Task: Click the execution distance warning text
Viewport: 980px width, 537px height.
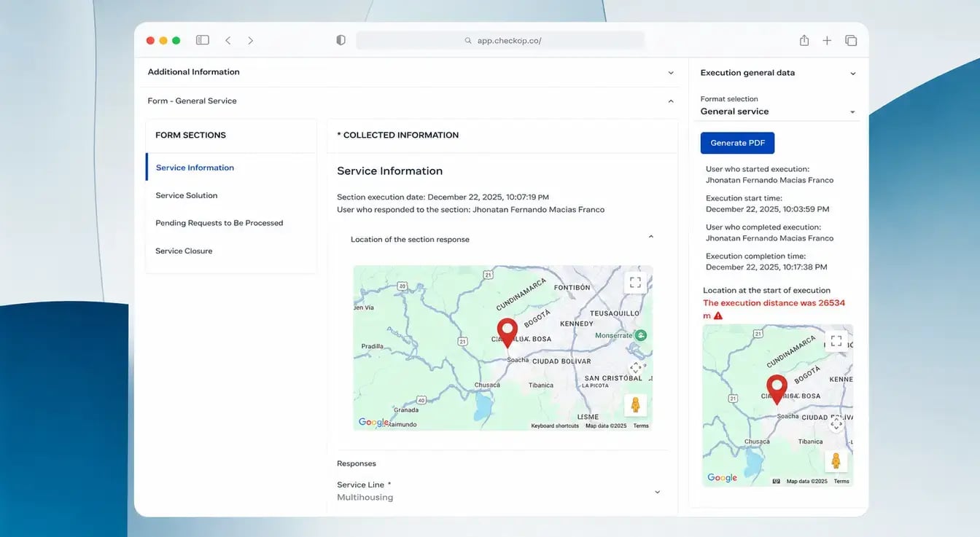Action: click(774, 309)
